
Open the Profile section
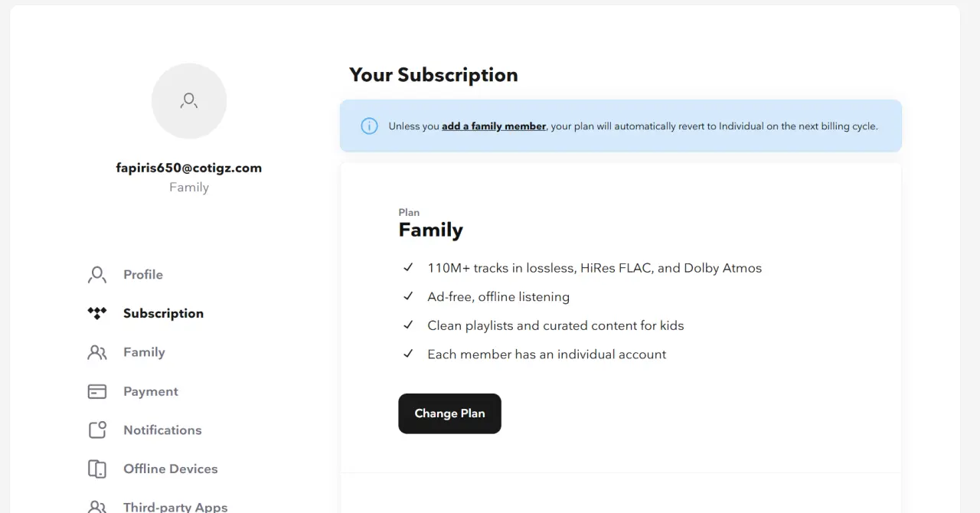(x=143, y=275)
